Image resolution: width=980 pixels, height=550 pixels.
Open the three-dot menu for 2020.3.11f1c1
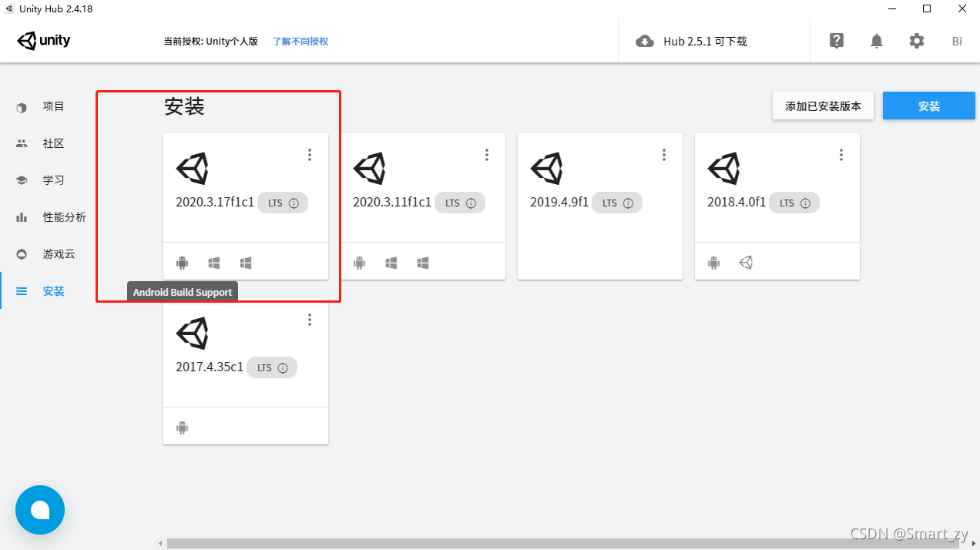tap(487, 155)
